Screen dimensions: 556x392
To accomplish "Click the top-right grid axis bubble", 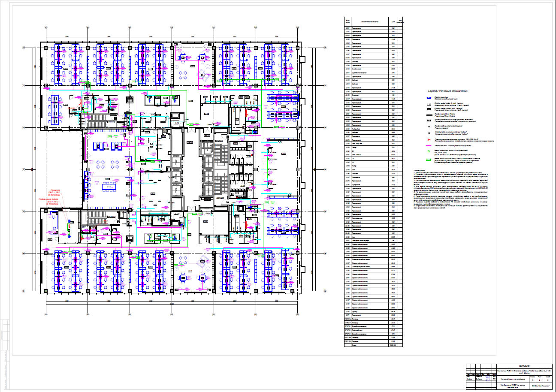I will tap(297, 27).
